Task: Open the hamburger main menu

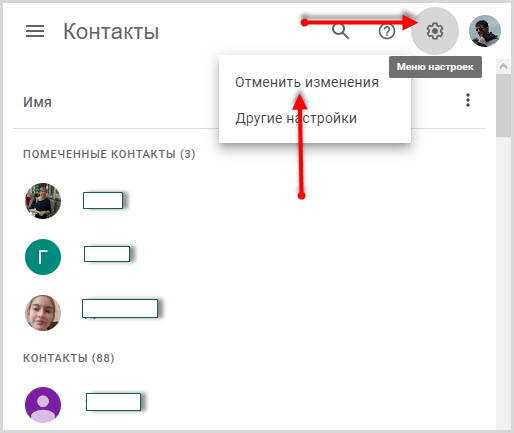Action: tap(35, 31)
